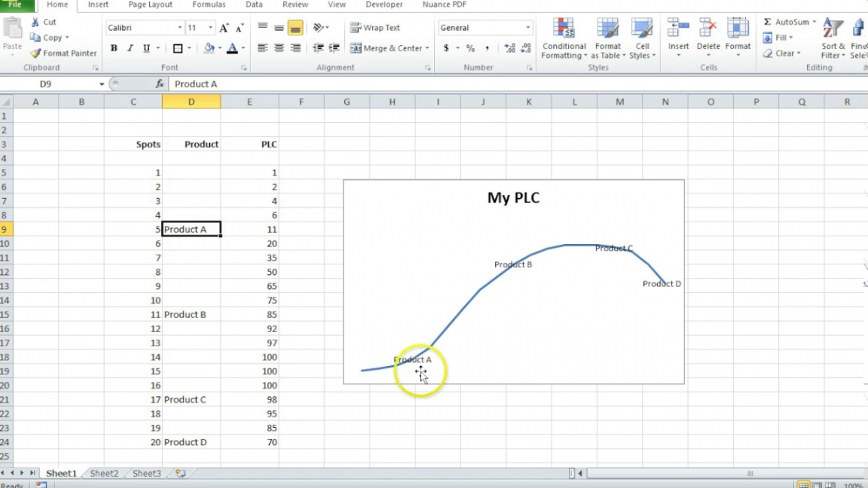The width and height of the screenshot is (868, 488).
Task: Toggle Italic formatting
Action: click(130, 48)
